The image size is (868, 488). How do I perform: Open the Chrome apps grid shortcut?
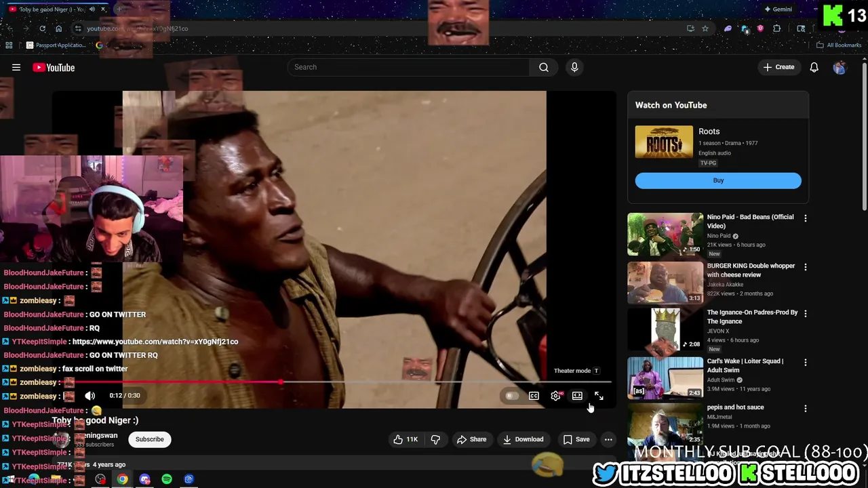[x=9, y=45]
